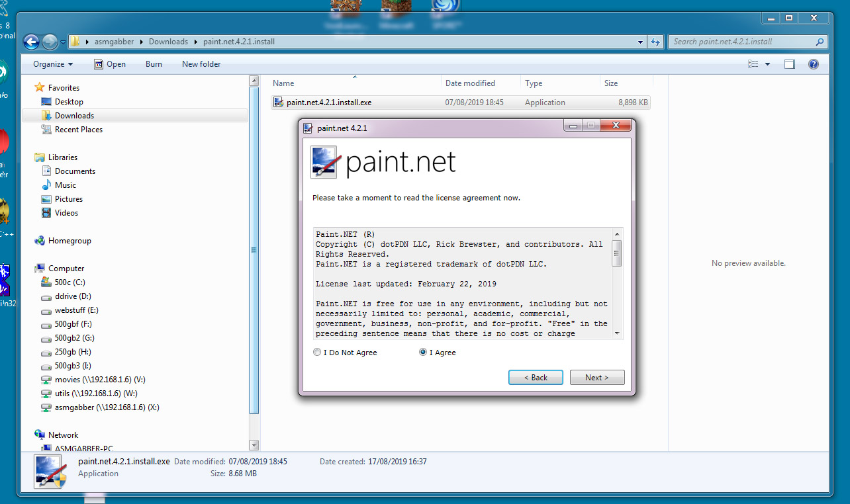The width and height of the screenshot is (850, 504).
Task: Open the 500gbf (F:) drive
Action: coord(73,324)
